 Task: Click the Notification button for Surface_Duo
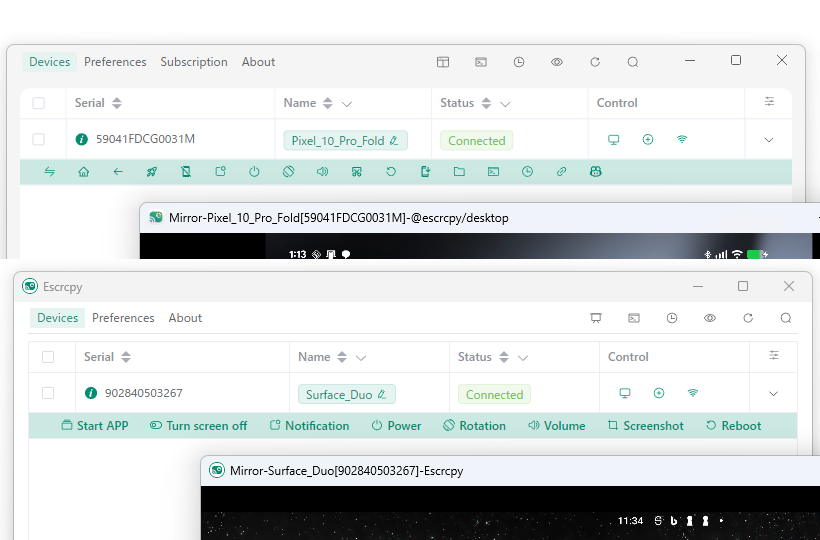(310, 426)
